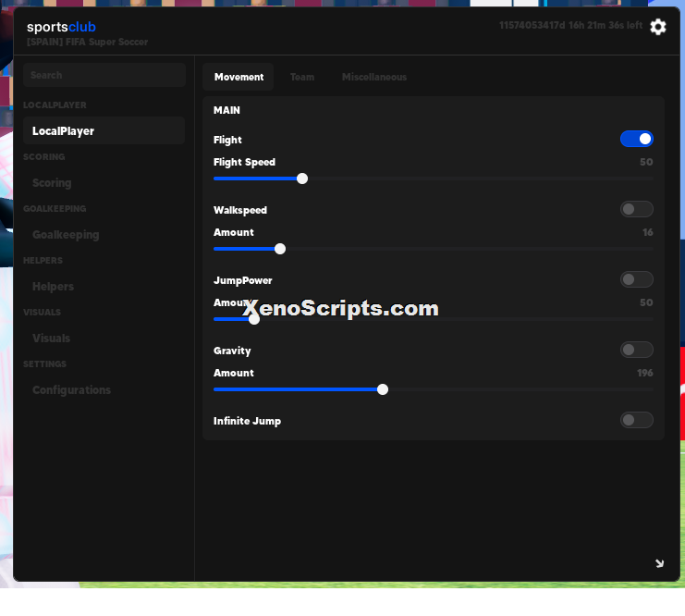Turn on Infinite Jump toggle
This screenshot has width=685, height=616.
click(637, 420)
